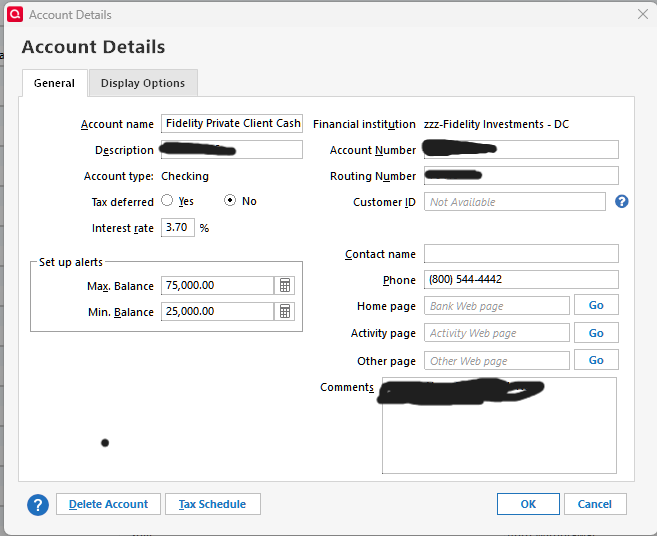Click the Account Number field
657x536 pixels.
(521, 150)
